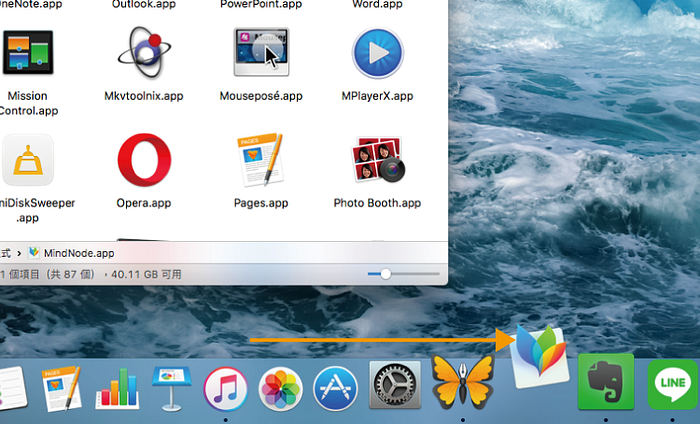Open Numbers chart icon in Dock
700x424 pixels.
point(117,389)
